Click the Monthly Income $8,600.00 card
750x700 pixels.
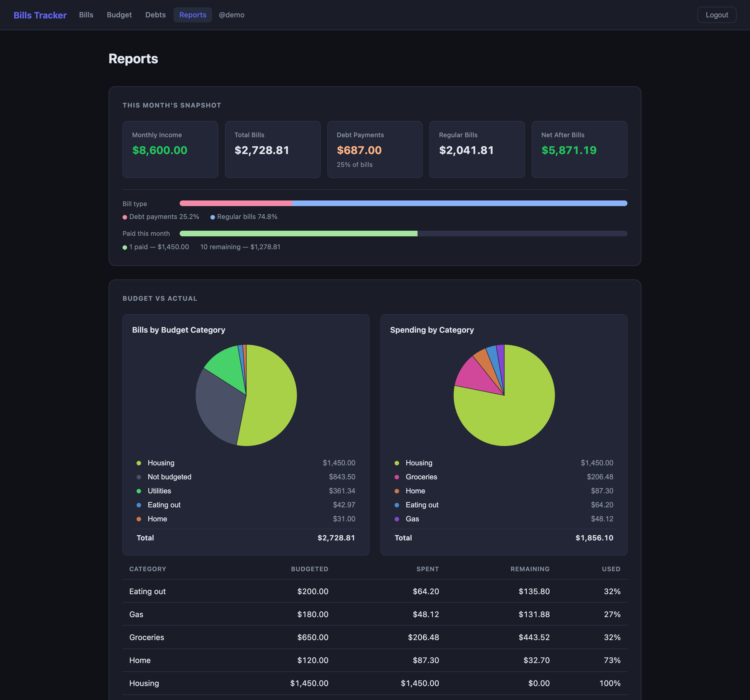pyautogui.click(x=170, y=150)
